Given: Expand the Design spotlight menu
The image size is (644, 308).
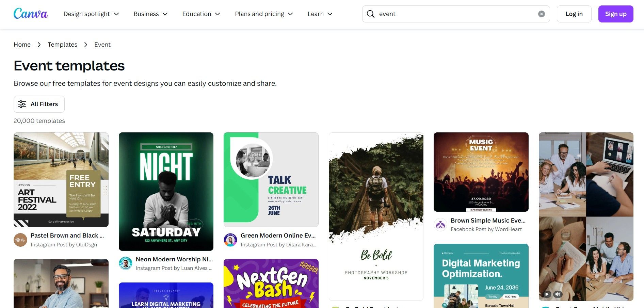Looking at the screenshot, I should click(x=91, y=14).
